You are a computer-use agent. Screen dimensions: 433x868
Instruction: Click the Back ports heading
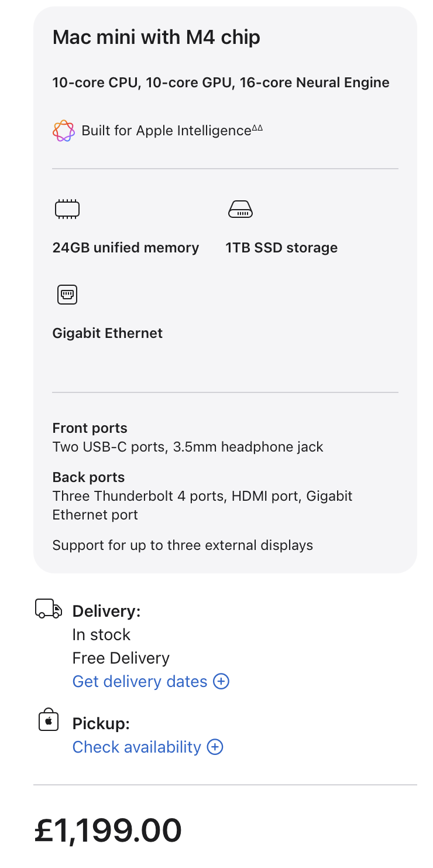click(x=88, y=477)
